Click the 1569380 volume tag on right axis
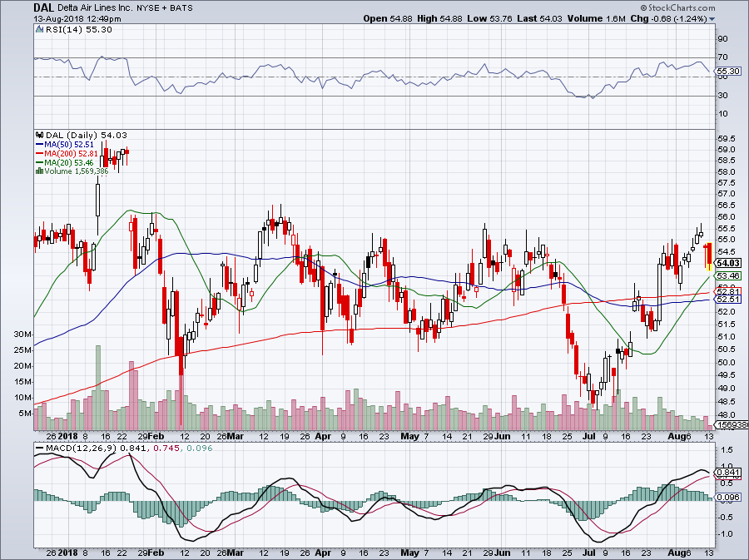Viewport: 749px width, 560px height. pos(731,425)
